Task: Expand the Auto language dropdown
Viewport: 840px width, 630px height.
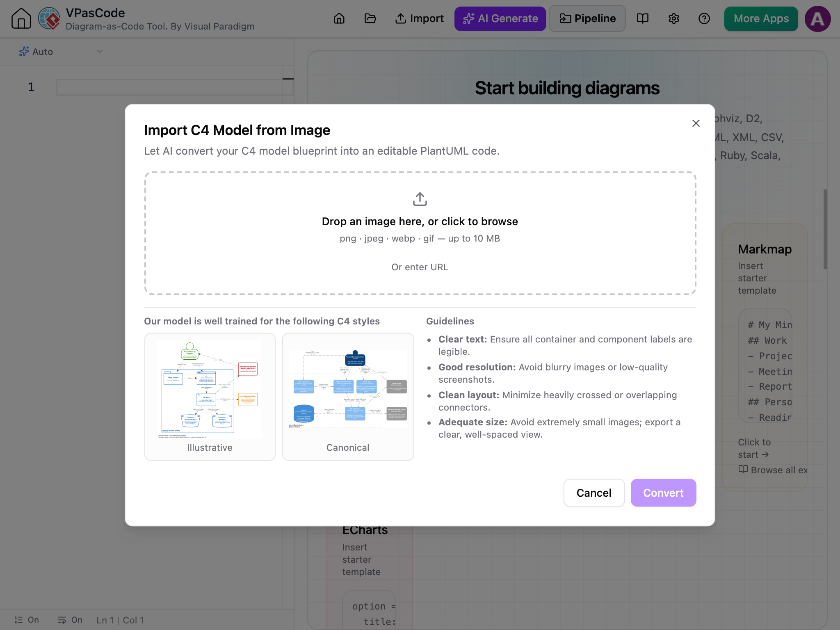Action: (61, 52)
